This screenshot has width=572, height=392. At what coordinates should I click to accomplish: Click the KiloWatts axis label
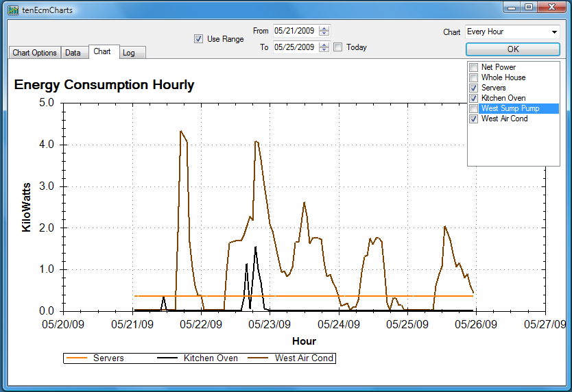26,207
